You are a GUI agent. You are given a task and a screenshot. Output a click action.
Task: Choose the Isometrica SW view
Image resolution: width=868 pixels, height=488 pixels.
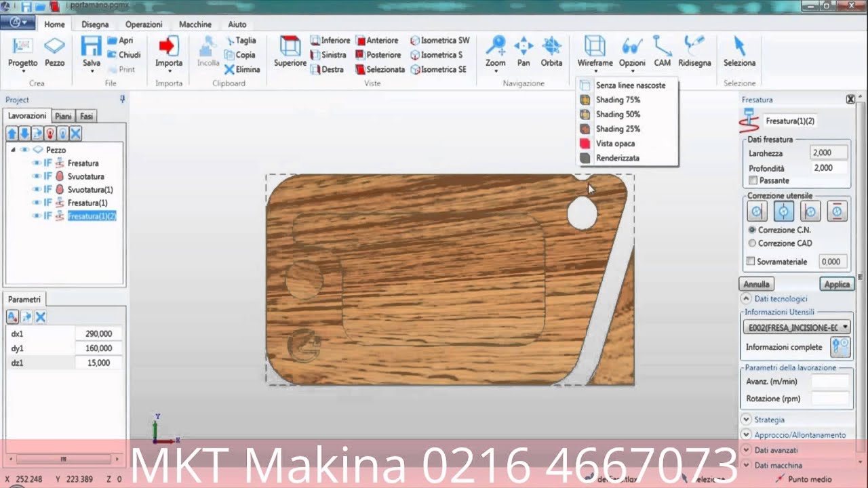(439, 41)
